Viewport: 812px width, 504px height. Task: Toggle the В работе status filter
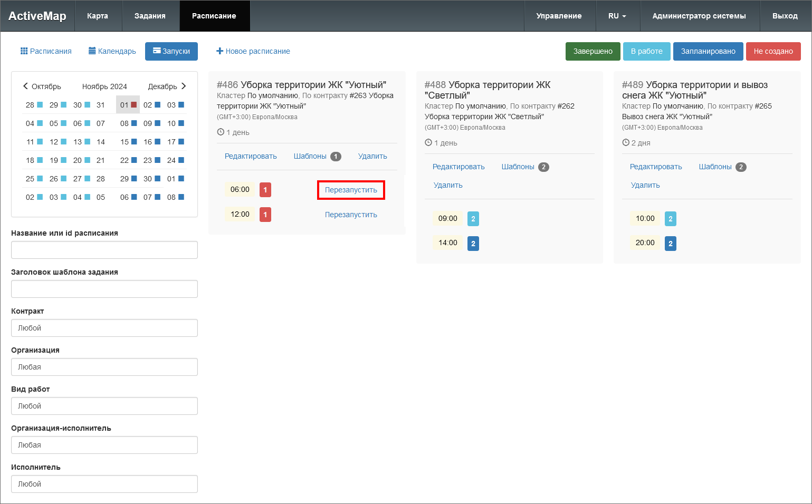coord(646,51)
